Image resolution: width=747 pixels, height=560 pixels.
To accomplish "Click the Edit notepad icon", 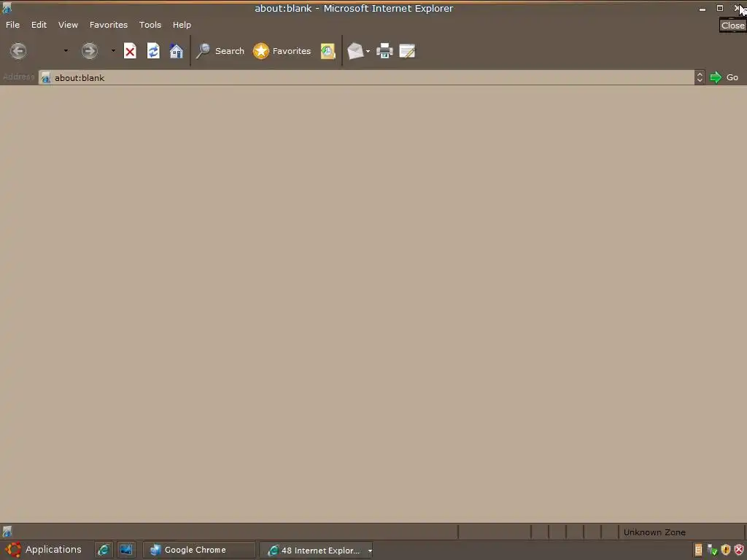I will [x=407, y=51].
